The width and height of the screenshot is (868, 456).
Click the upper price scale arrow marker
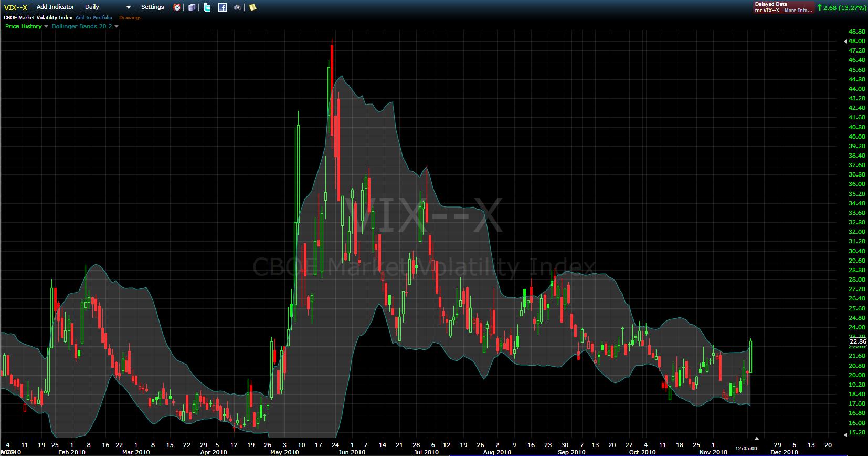tap(845, 41)
